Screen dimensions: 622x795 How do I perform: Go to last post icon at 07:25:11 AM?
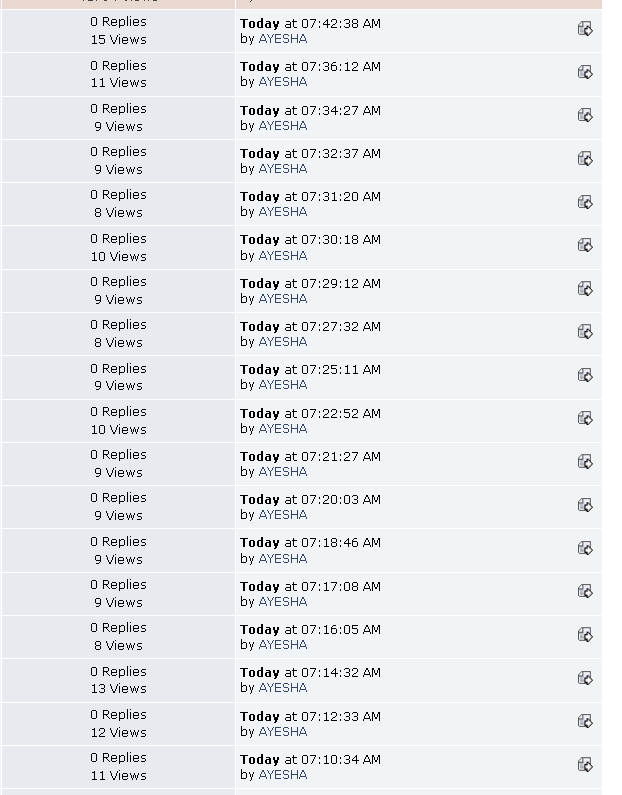(585, 375)
